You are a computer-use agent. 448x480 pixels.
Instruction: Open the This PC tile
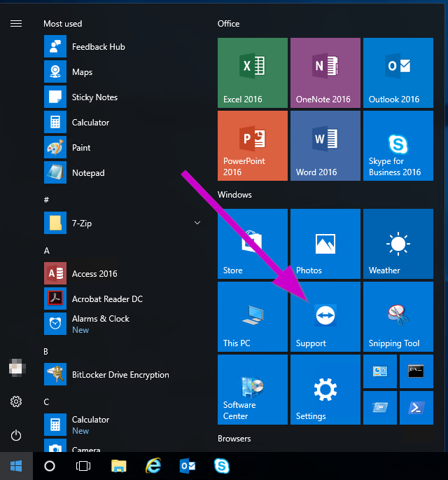tap(253, 317)
